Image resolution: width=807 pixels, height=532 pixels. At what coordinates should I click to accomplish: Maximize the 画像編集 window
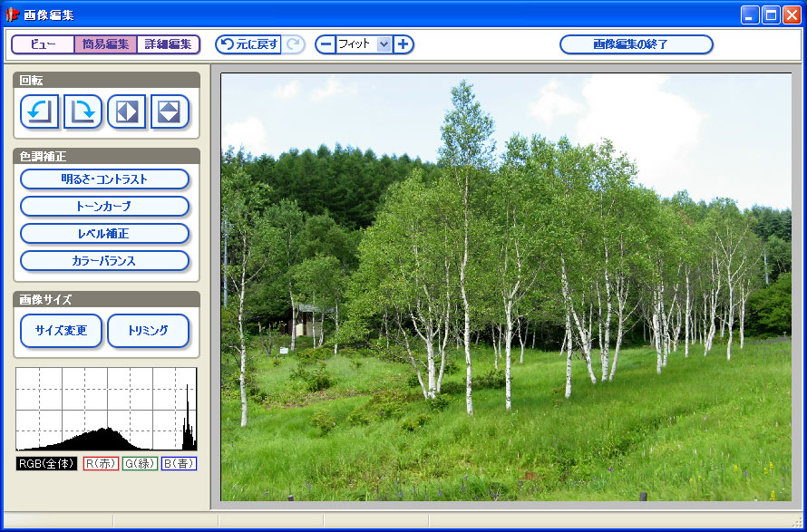[x=771, y=15]
